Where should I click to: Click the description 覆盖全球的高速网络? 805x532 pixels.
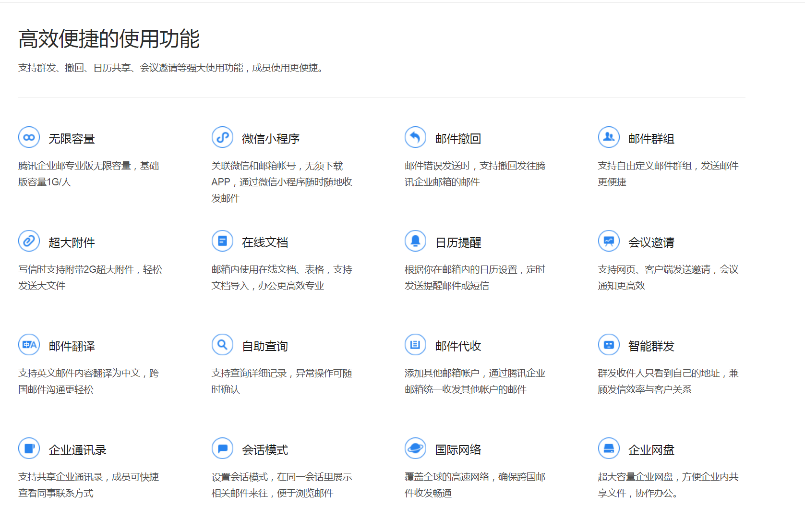tap(475, 485)
